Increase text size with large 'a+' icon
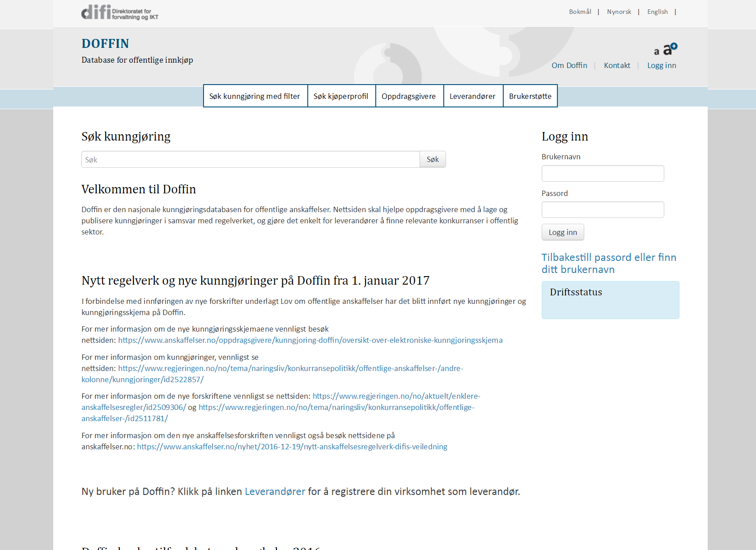756x550 pixels. coord(670,49)
